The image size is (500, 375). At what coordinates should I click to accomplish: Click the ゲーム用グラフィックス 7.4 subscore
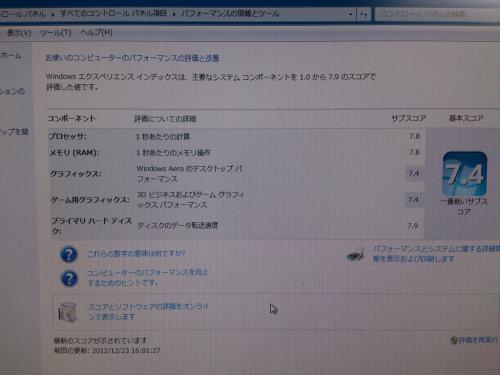click(413, 199)
